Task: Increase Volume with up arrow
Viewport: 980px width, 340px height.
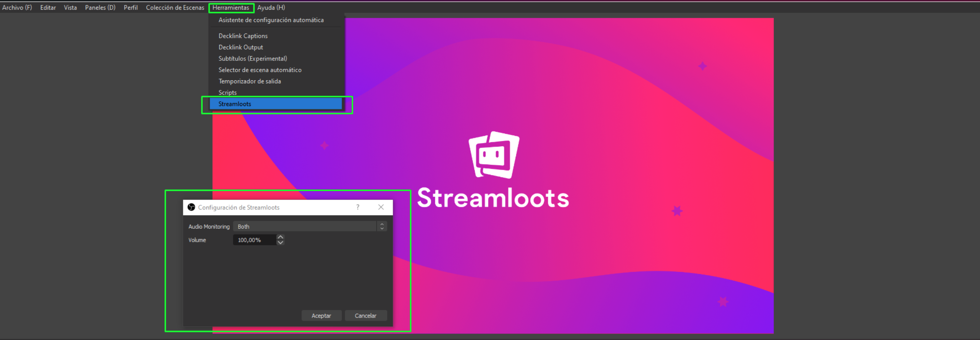Action: pos(280,237)
